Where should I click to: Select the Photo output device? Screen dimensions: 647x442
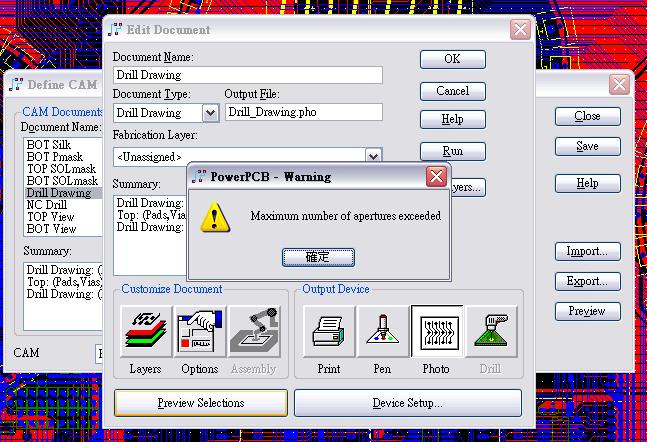(437, 331)
